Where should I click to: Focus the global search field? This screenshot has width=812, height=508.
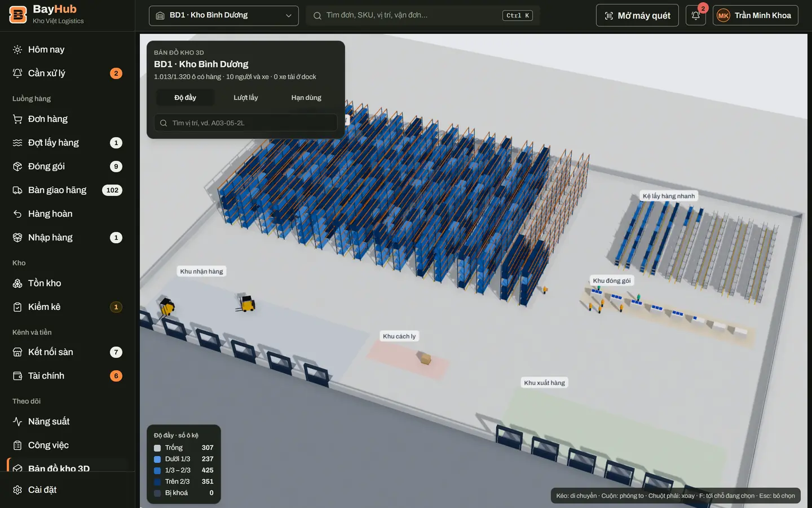click(423, 16)
